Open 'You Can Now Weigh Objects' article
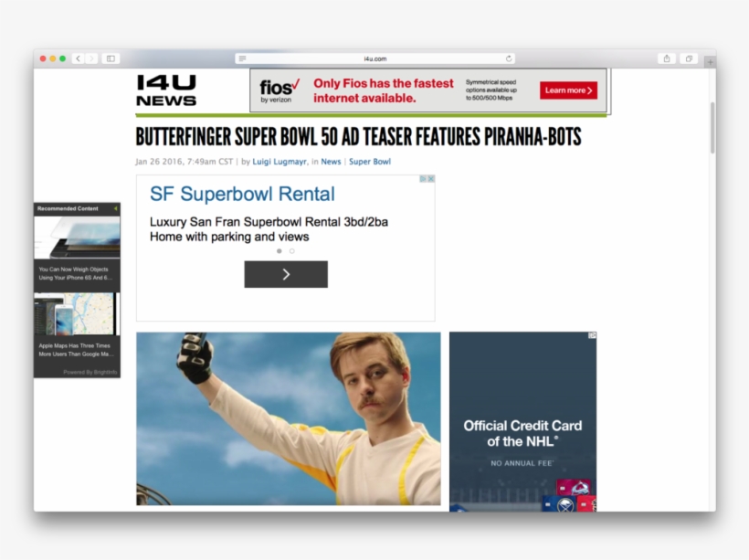Screen dimensions: 749x560 76,273
